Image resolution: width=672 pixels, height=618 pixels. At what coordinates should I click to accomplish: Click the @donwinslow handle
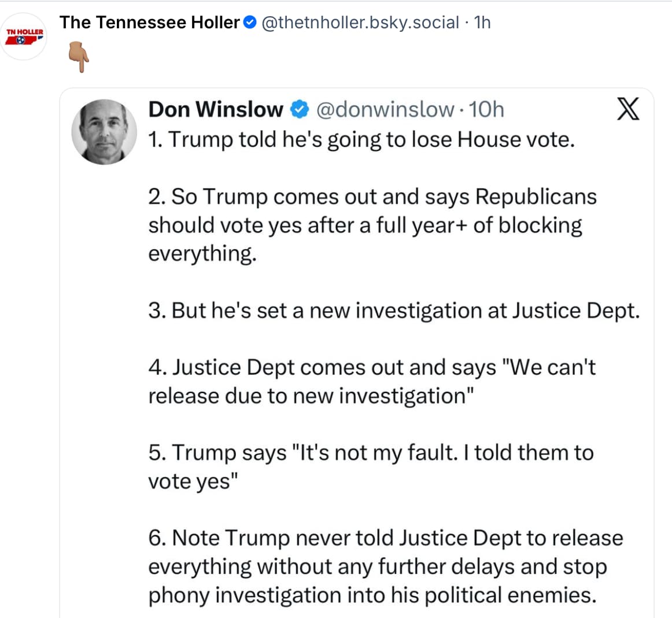tap(386, 109)
